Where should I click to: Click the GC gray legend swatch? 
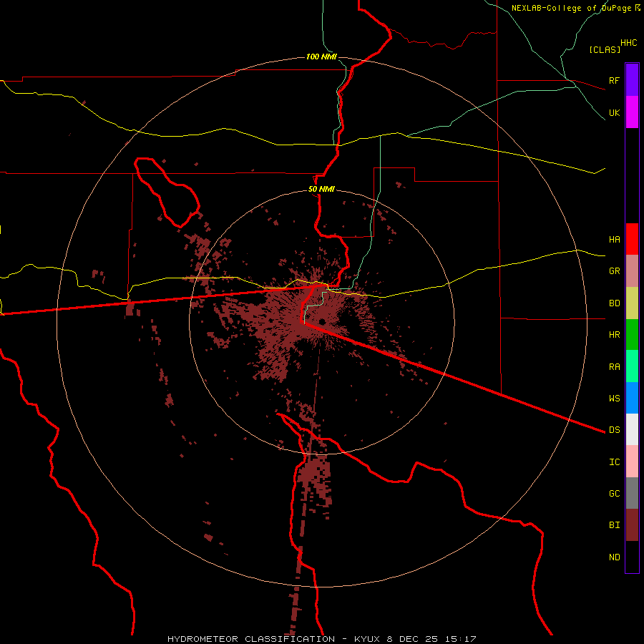pyautogui.click(x=632, y=493)
